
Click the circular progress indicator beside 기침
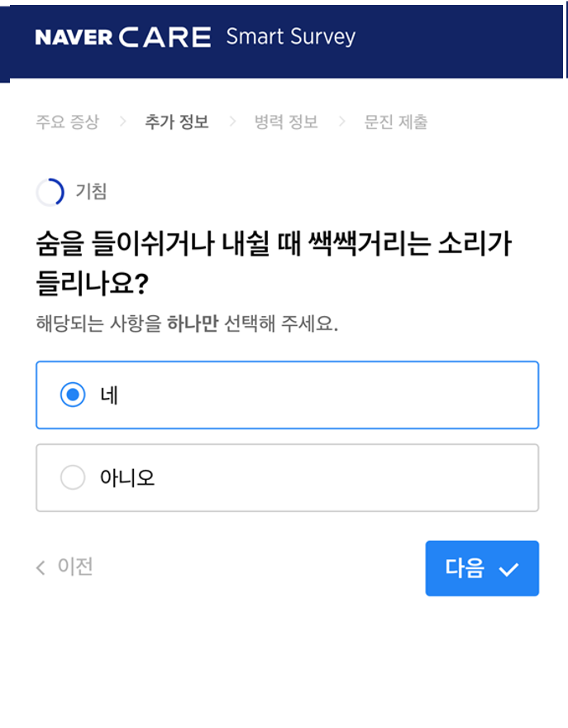click(x=50, y=192)
